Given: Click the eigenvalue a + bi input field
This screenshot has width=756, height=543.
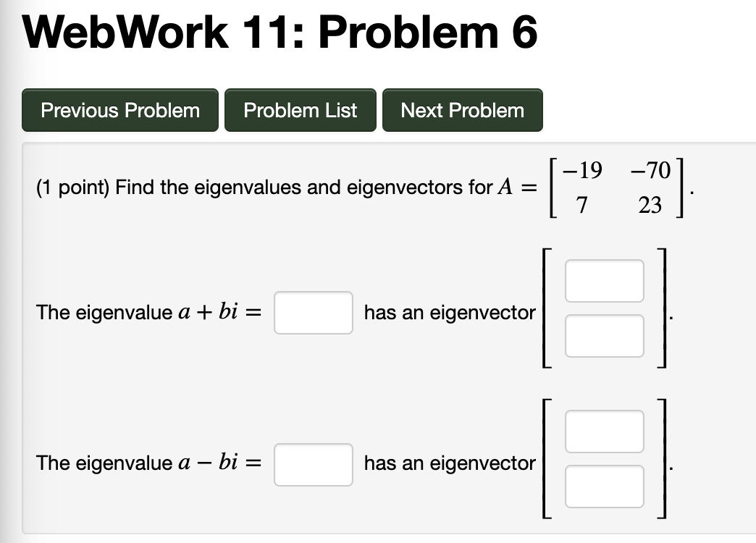Looking at the screenshot, I should pyautogui.click(x=313, y=312).
